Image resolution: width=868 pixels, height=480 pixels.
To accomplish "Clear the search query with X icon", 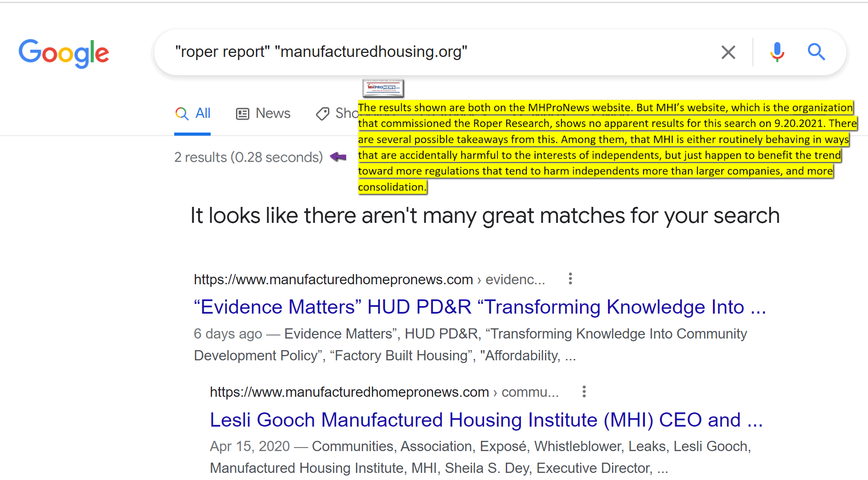I will (x=728, y=52).
